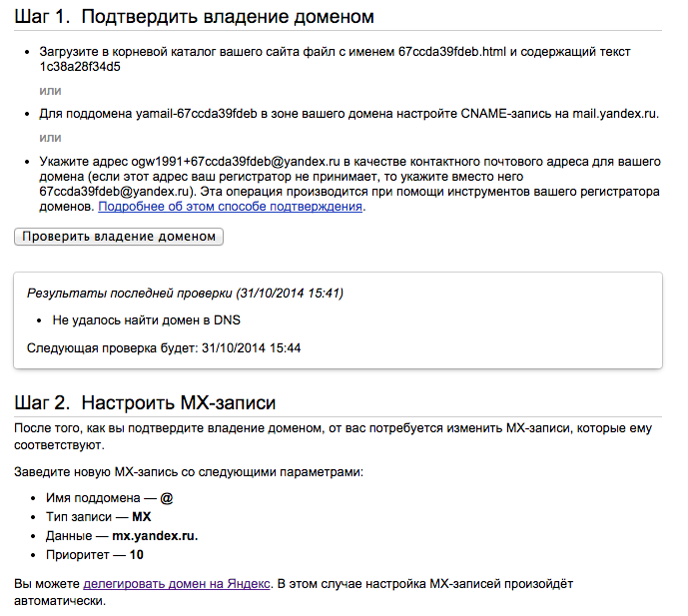The width and height of the screenshot is (688, 616).
Task: Click the 'Следующая проверка будет' line
Action: point(164,347)
